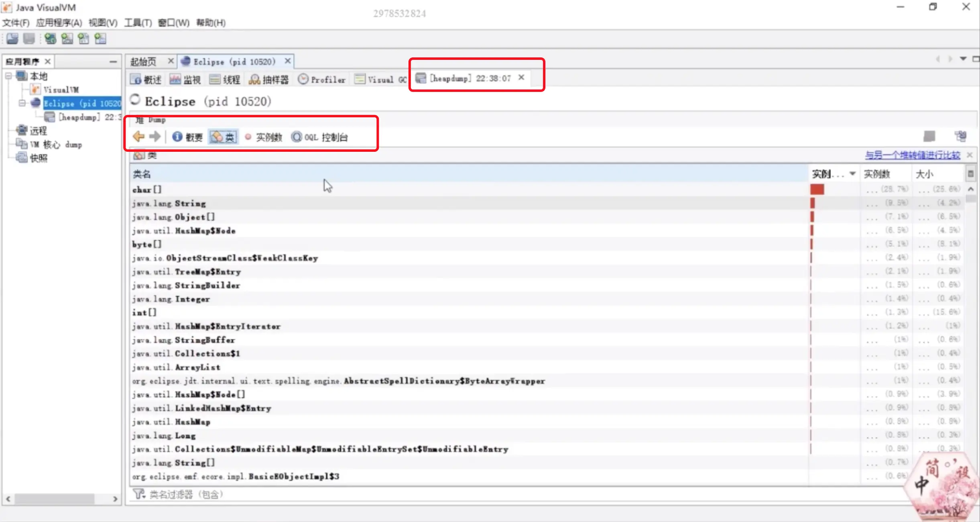Viewport: 980px width, 522px height.
Task: Open the 监视 (Monitor) tab
Action: pyautogui.click(x=185, y=80)
